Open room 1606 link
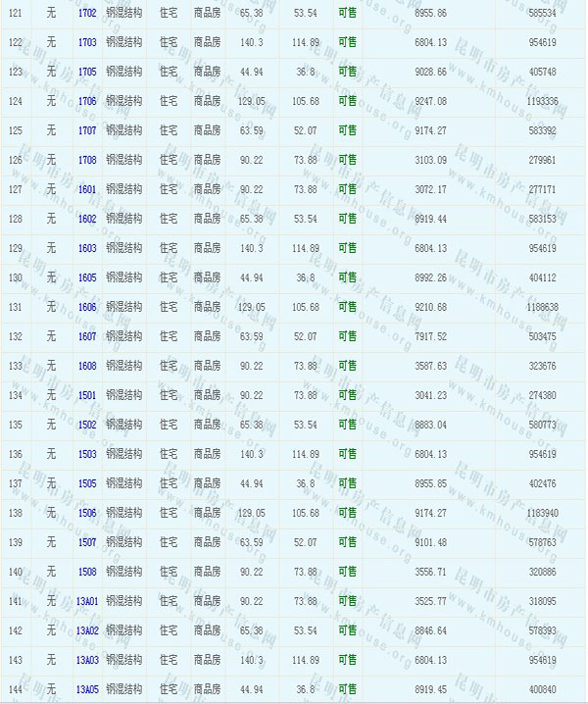The width and height of the screenshot is (588, 704). [87, 308]
